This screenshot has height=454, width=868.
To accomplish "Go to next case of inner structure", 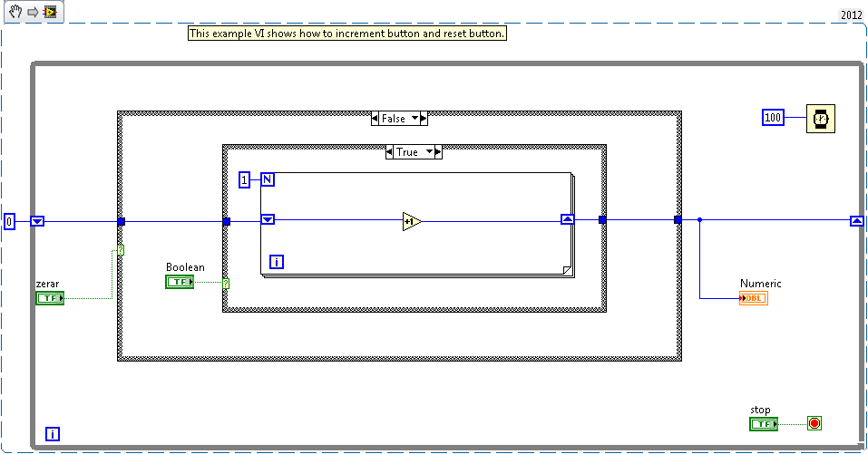I will pos(438,152).
